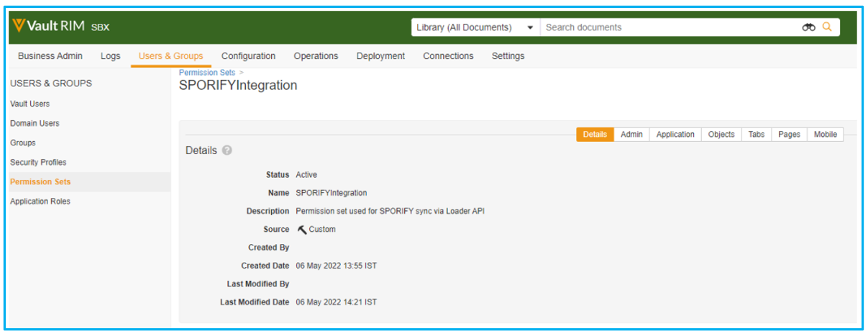The image size is (868, 334).
Task: Select the Deployment tab
Action: click(x=380, y=56)
